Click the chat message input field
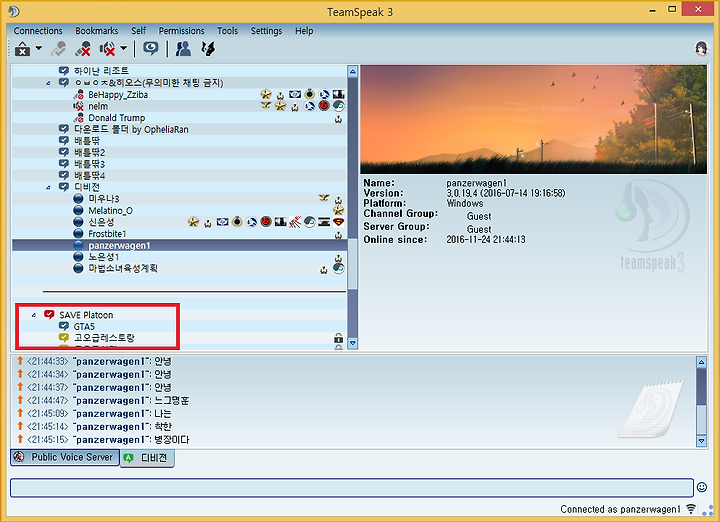The height and width of the screenshot is (522, 720). [x=352, y=488]
